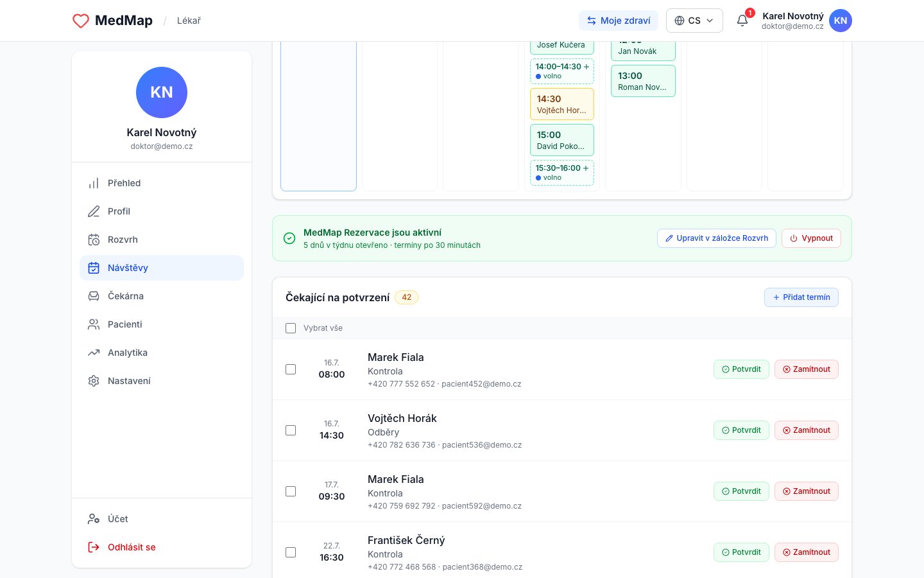Viewport: 924px width, 578px height.
Task: Confirm Marek Fiala's 16.7. 08:00 appointment
Action: click(741, 369)
